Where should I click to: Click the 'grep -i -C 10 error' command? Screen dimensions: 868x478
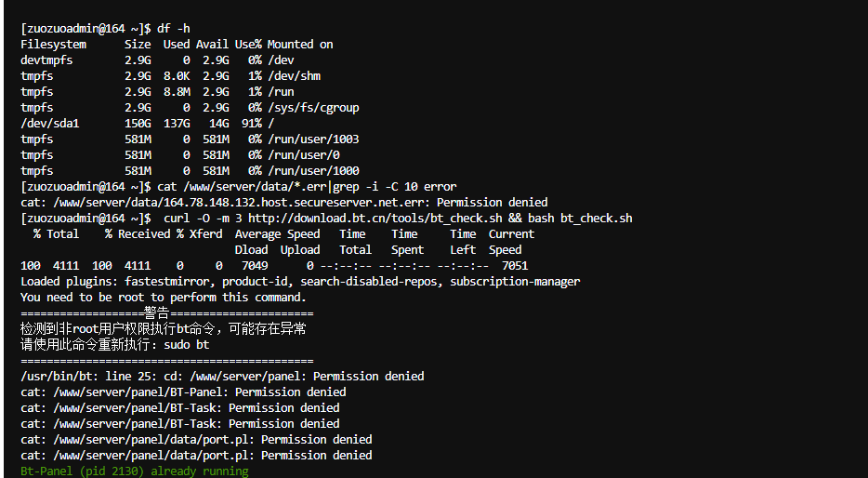[x=394, y=187]
